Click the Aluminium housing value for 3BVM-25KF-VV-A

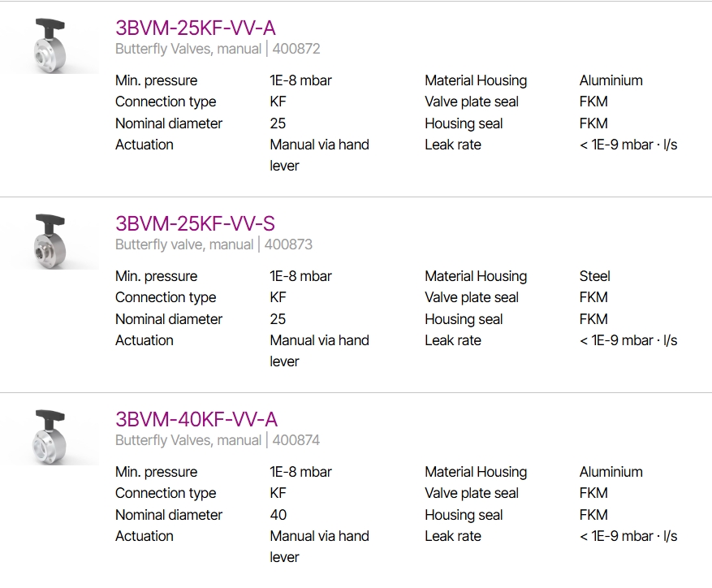611,80
